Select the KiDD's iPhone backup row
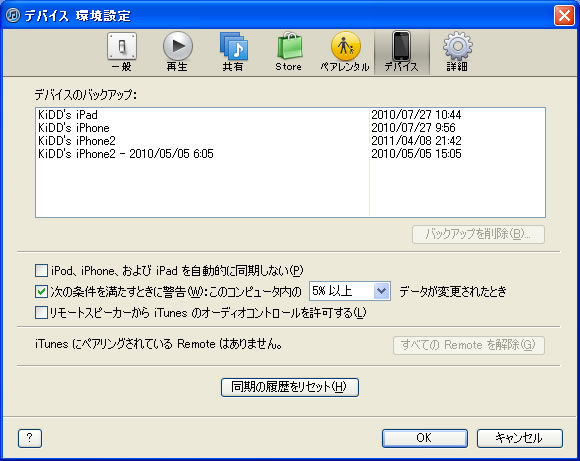 290,128
